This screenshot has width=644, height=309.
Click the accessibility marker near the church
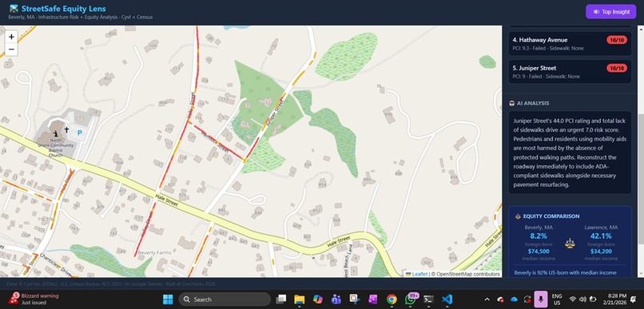tap(55, 133)
